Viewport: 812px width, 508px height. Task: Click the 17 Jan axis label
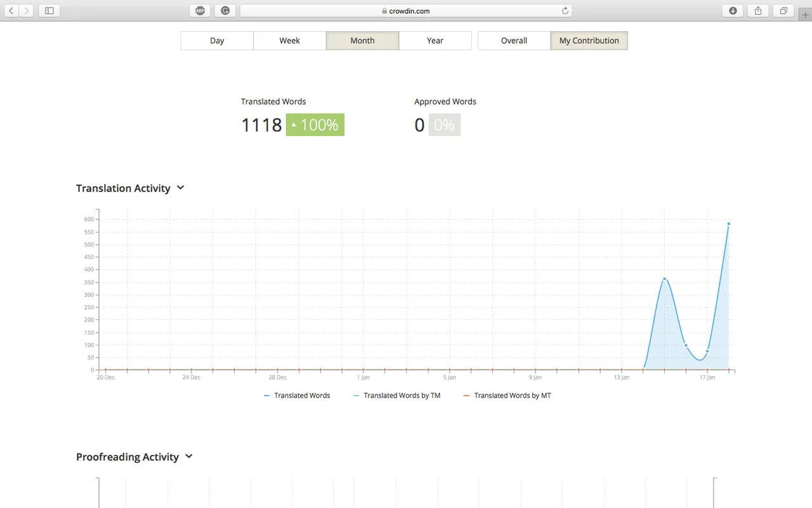707,377
